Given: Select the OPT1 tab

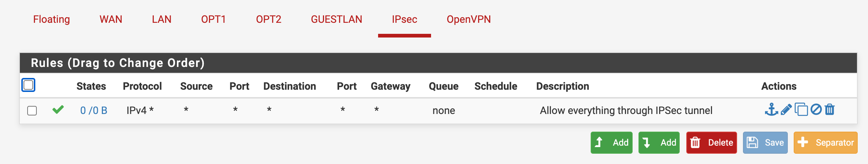Looking at the screenshot, I should [213, 19].
